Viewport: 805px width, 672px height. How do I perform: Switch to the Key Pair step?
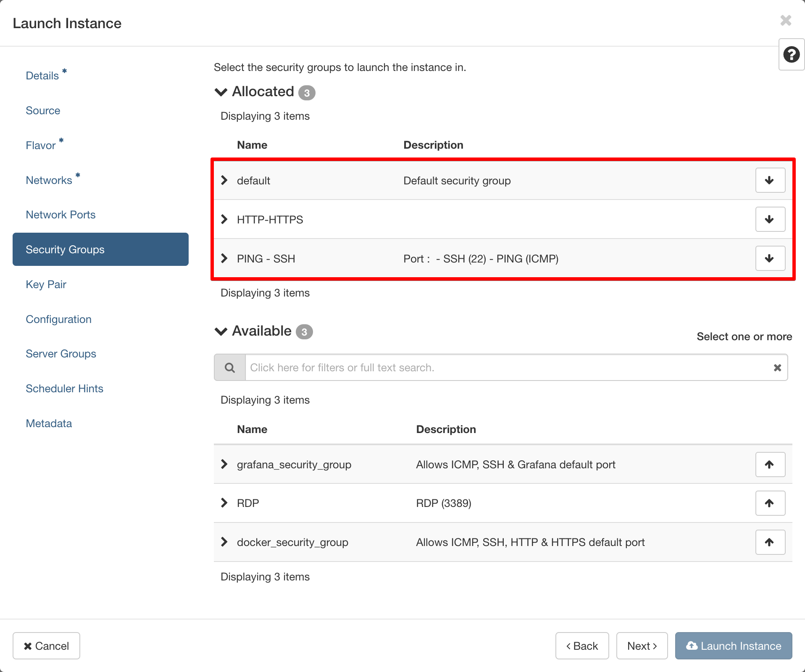point(46,284)
